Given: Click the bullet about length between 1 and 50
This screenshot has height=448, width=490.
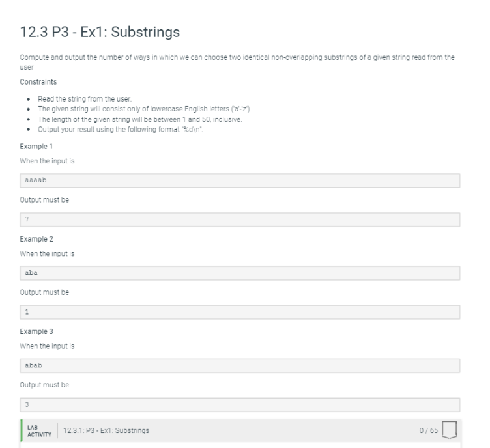Looking at the screenshot, I should 139,119.
